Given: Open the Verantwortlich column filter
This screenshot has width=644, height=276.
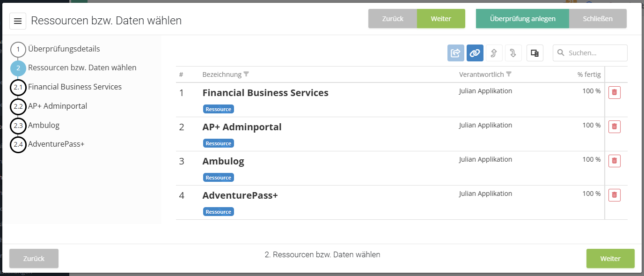Looking at the screenshot, I should click(x=509, y=75).
